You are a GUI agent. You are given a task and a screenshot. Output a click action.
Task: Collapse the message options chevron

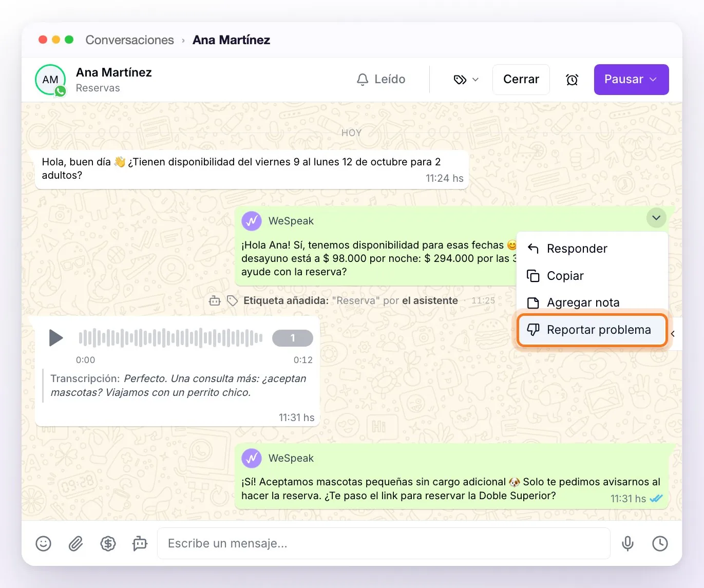[656, 218]
